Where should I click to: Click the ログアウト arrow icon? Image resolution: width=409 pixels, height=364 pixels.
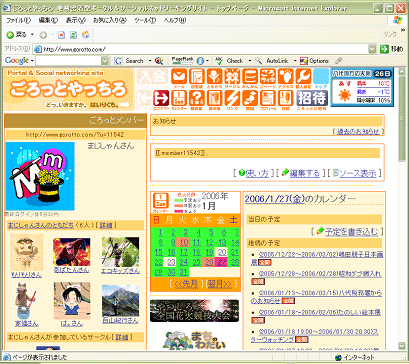(161, 98)
